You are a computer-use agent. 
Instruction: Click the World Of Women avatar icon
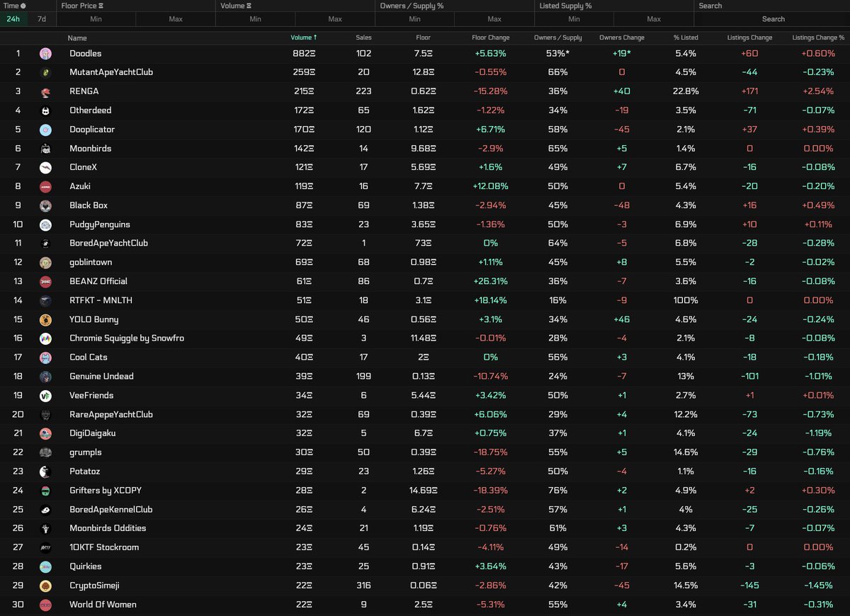[45, 605]
